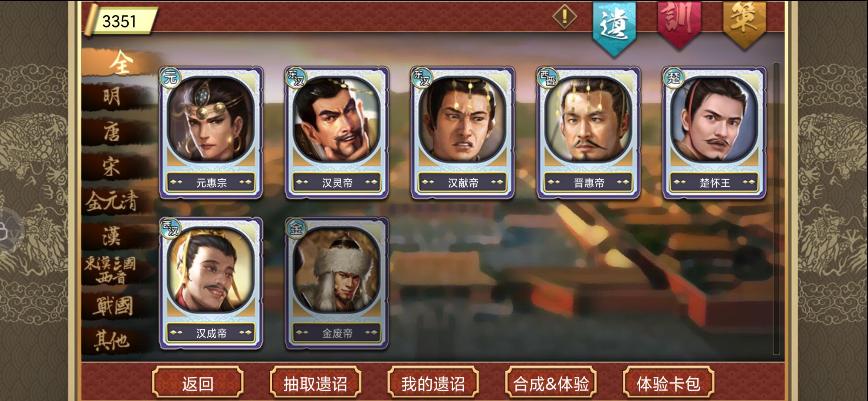Viewport: 868px width, 401px height.
Task: Click the 返回 button
Action: coord(198,383)
